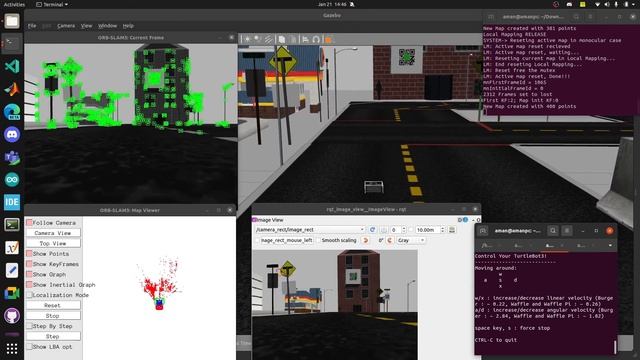The height and width of the screenshot is (360, 640).
Task: Click zoom-to-fit icon in Image View
Action: [383, 230]
